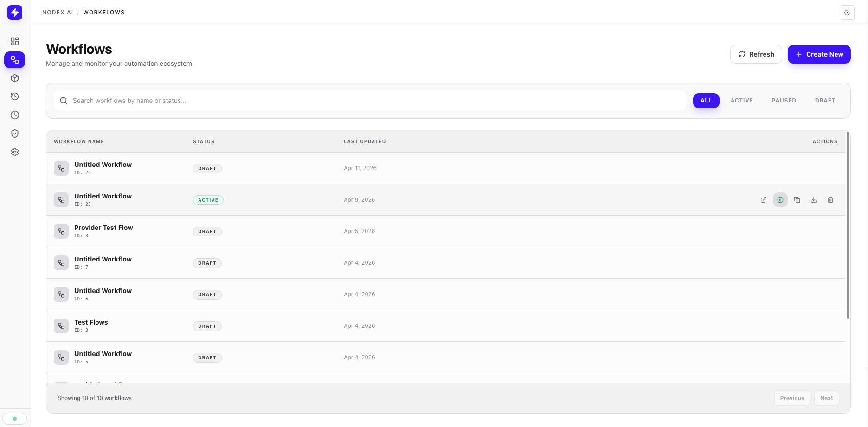Click the workflow icon for ID 5 row
Image resolution: width=868 pixels, height=427 pixels.
click(x=61, y=357)
